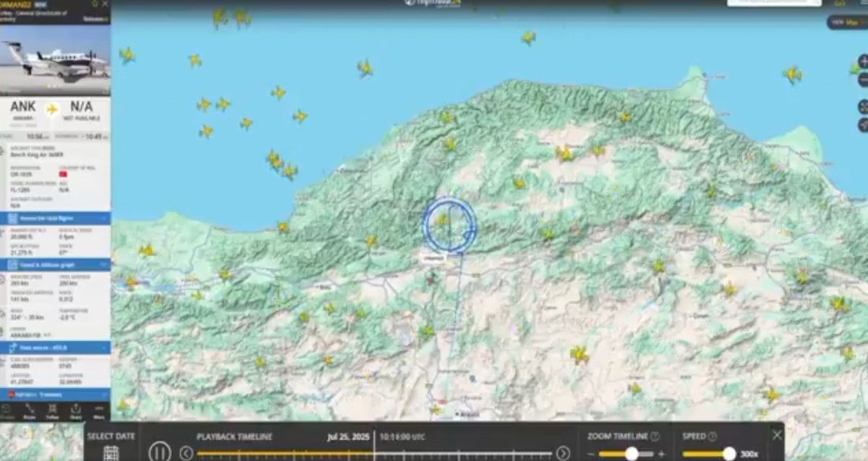Pause the flight playback
This screenshot has width=868, height=461.
pyautogui.click(x=160, y=452)
